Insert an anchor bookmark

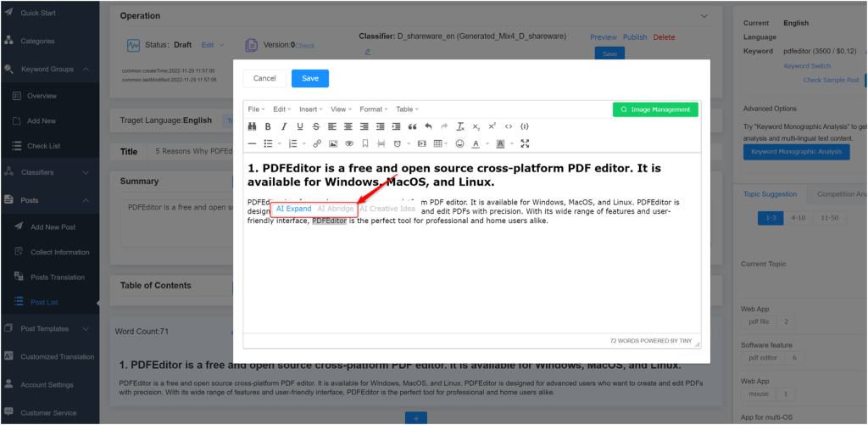[365, 143]
